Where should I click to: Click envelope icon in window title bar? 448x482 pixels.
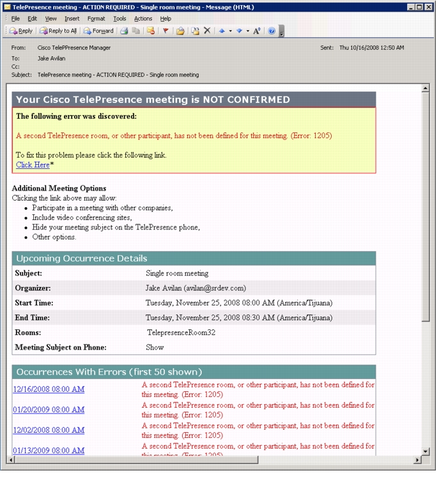point(7,7)
